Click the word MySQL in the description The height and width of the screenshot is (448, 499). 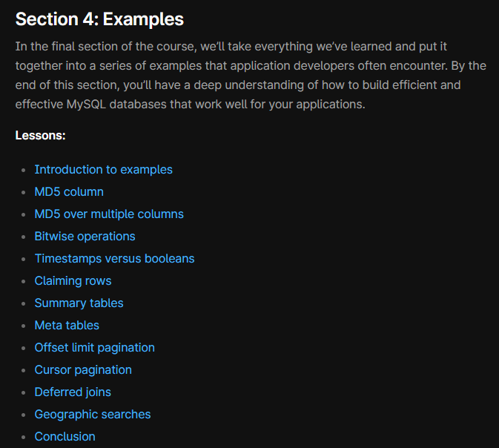[86, 105]
